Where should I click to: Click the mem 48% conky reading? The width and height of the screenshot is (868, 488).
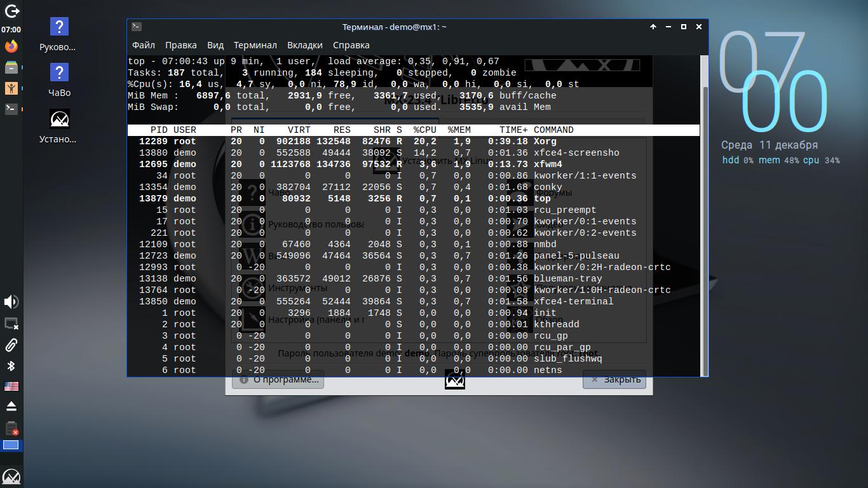pyautogui.click(x=778, y=160)
